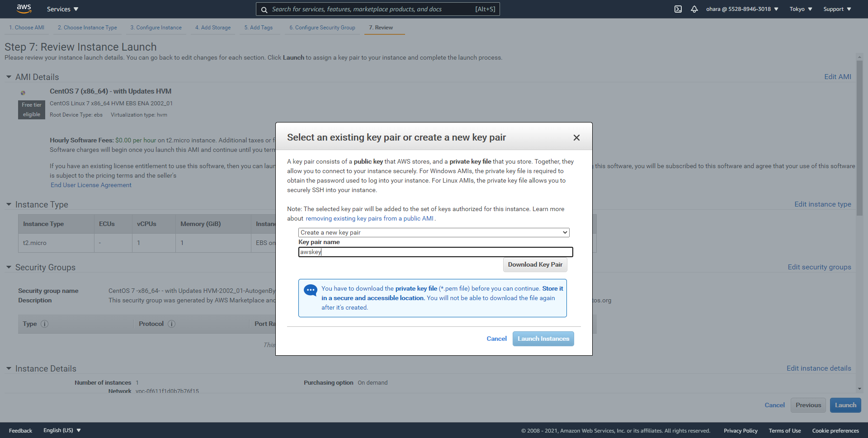Click the Launch button at page bottom
The width and height of the screenshot is (868, 438).
coord(845,405)
